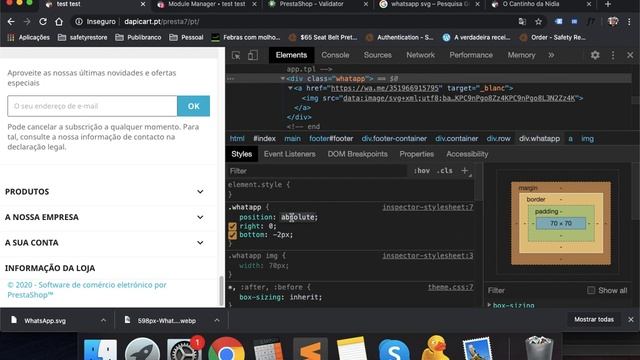Reload the current page
Viewport: 640px width, 360px height.
tap(43, 22)
